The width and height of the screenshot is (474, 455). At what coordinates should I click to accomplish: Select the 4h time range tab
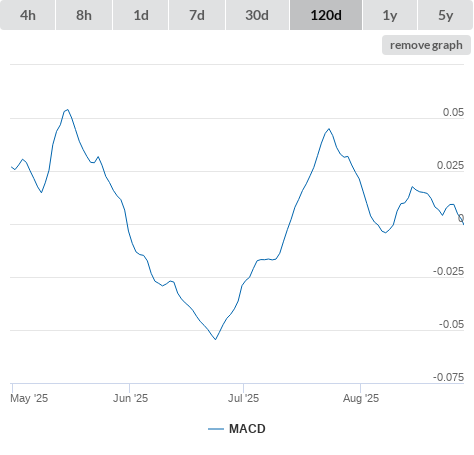28,15
